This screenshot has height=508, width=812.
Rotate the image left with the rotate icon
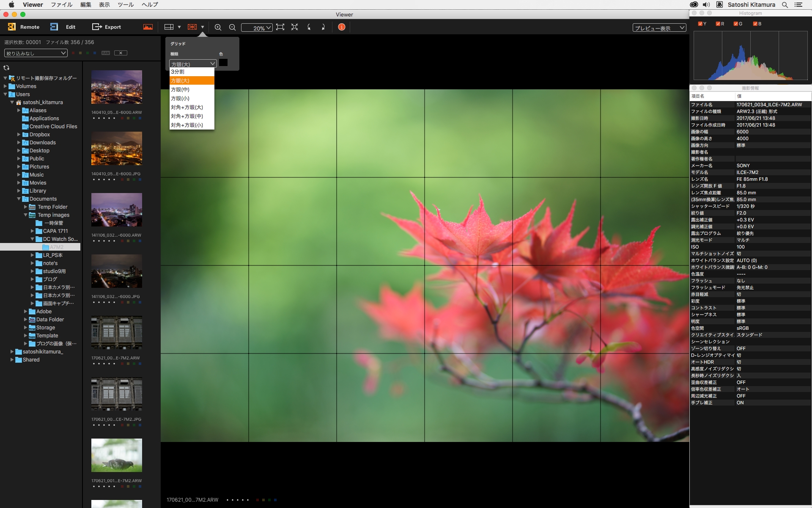click(x=309, y=27)
